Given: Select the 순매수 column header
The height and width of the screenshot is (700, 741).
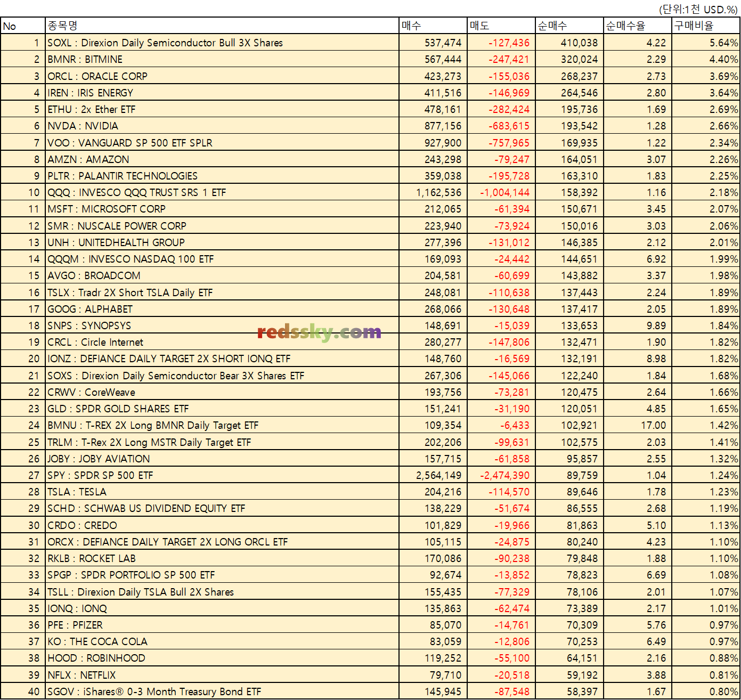Looking at the screenshot, I should coord(569,26).
